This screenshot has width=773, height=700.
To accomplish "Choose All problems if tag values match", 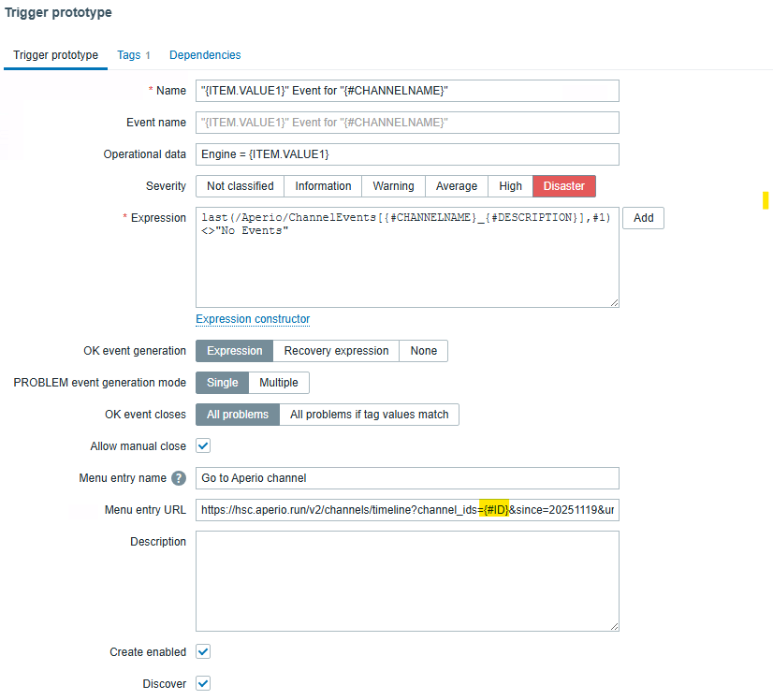I will point(369,415).
